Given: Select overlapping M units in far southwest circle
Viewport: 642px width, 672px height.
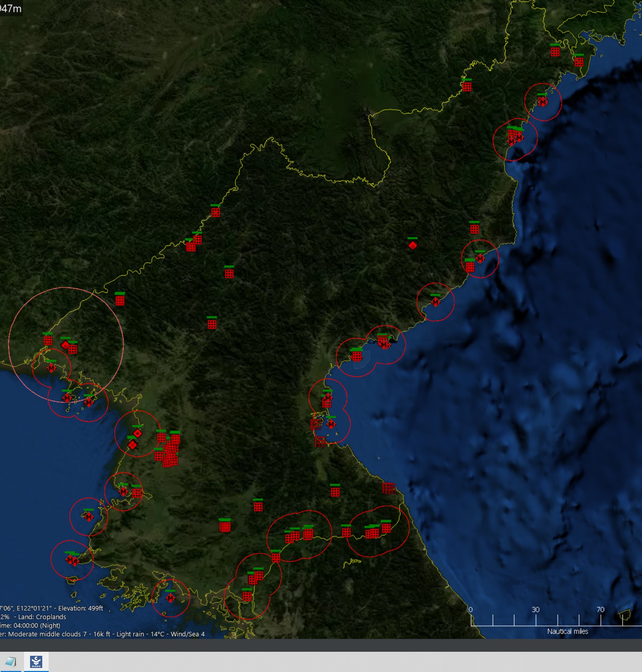Looking at the screenshot, I should (x=72, y=560).
